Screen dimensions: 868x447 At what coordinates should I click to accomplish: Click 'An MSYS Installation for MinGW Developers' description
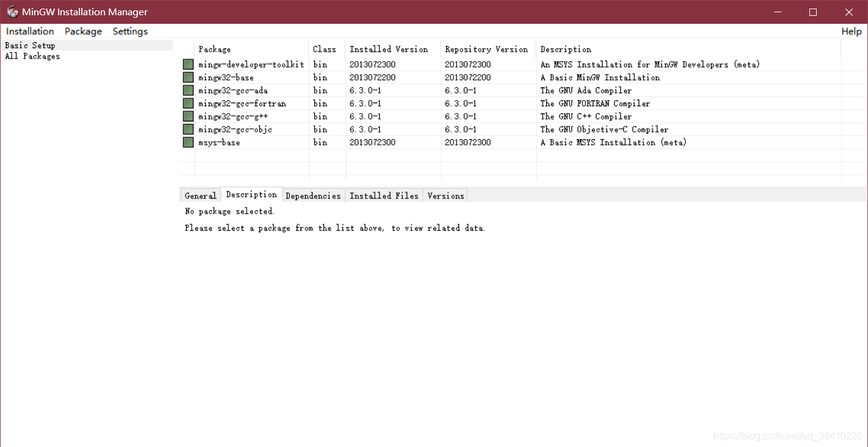[650, 64]
